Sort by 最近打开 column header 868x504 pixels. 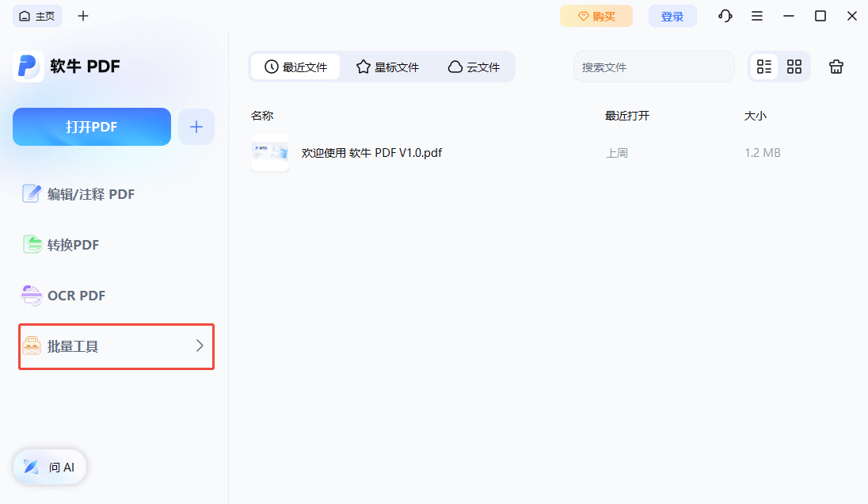pos(627,116)
